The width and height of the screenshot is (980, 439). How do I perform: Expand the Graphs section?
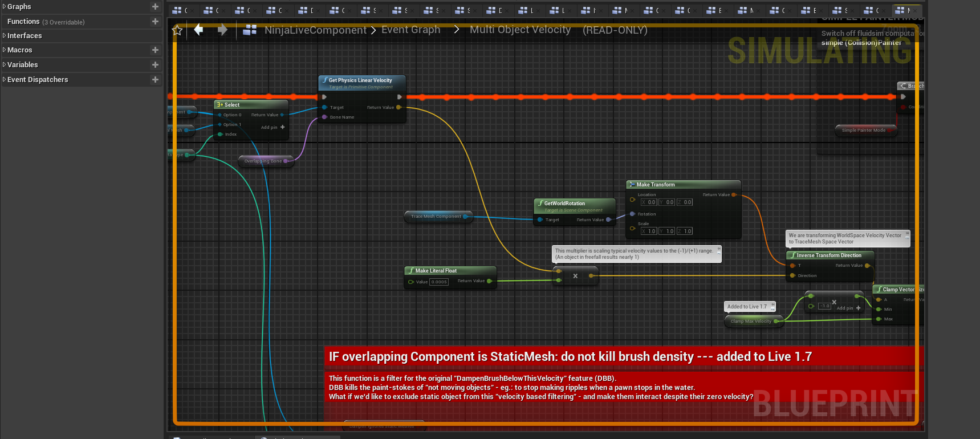point(5,7)
